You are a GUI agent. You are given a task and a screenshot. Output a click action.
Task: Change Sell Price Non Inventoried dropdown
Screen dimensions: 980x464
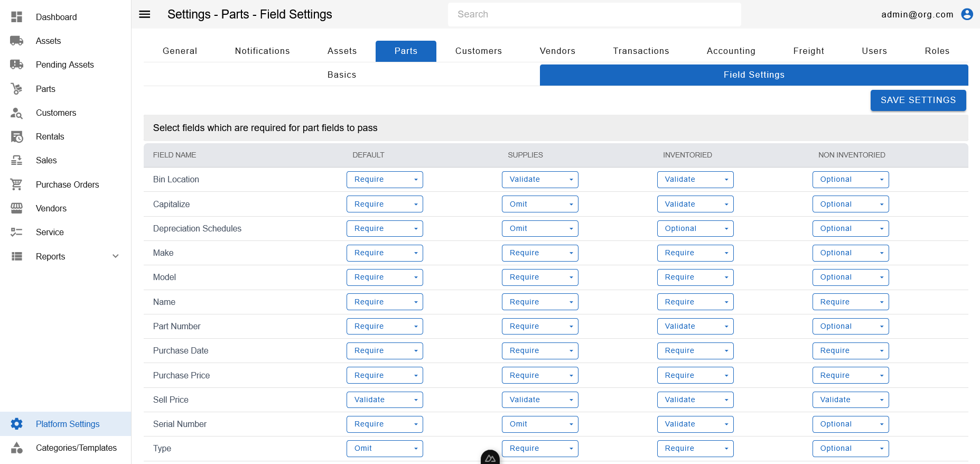click(851, 400)
